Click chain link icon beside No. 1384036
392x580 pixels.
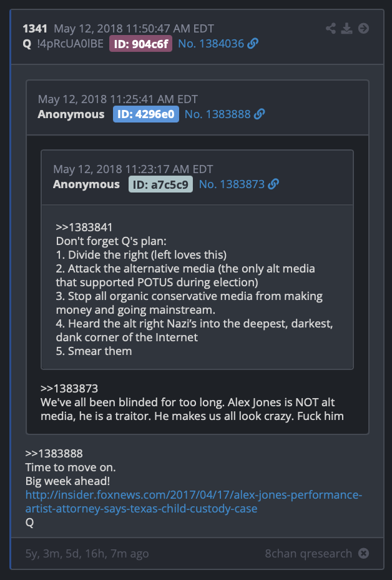click(x=253, y=44)
